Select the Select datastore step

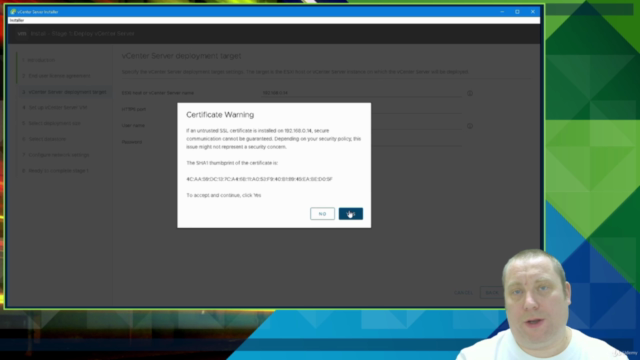44,139
